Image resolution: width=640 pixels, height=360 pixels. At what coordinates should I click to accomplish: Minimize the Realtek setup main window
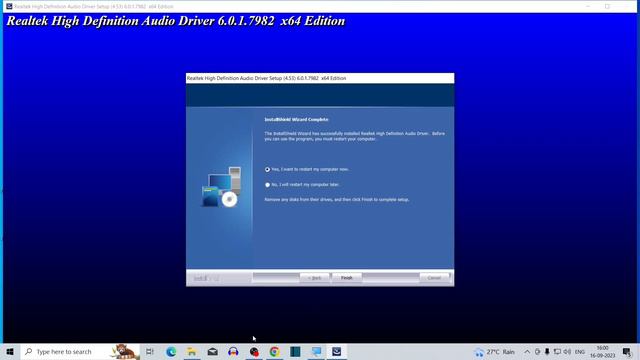click(x=588, y=6)
